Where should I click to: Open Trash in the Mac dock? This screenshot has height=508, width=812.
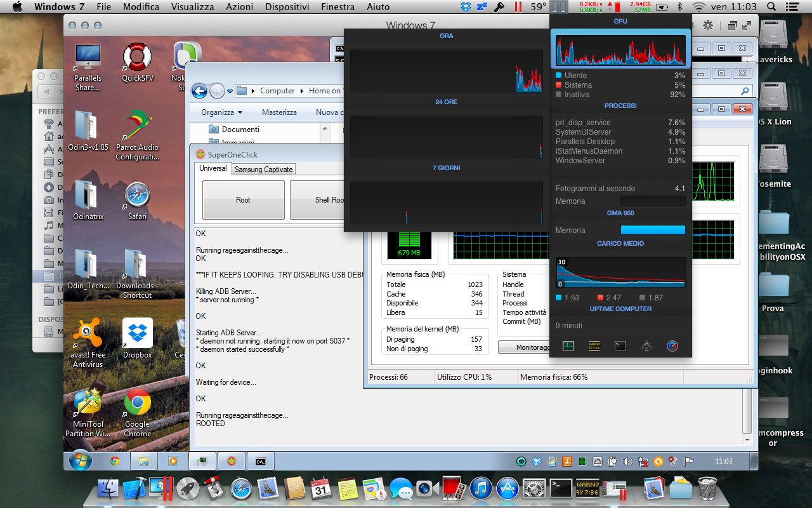[x=707, y=488]
